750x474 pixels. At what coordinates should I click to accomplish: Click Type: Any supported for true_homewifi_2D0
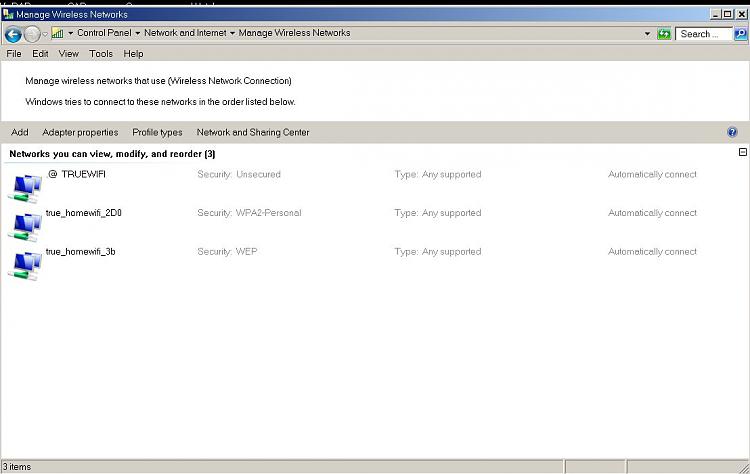click(438, 213)
